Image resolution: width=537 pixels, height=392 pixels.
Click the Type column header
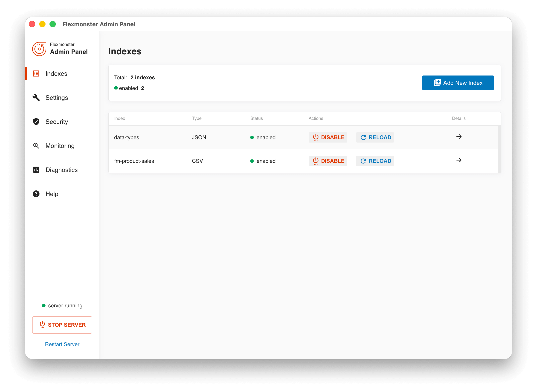[x=197, y=118]
